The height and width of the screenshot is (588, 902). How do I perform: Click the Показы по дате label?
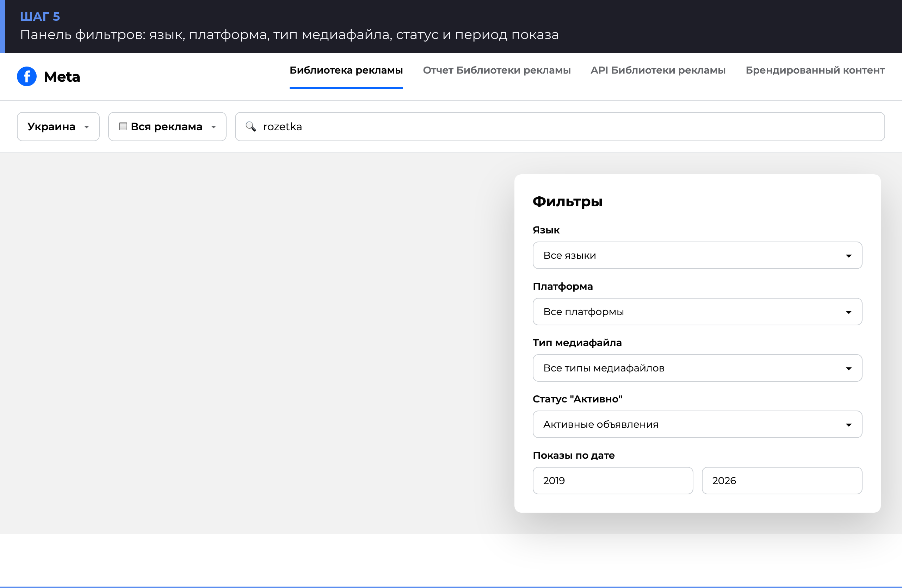pos(574,456)
